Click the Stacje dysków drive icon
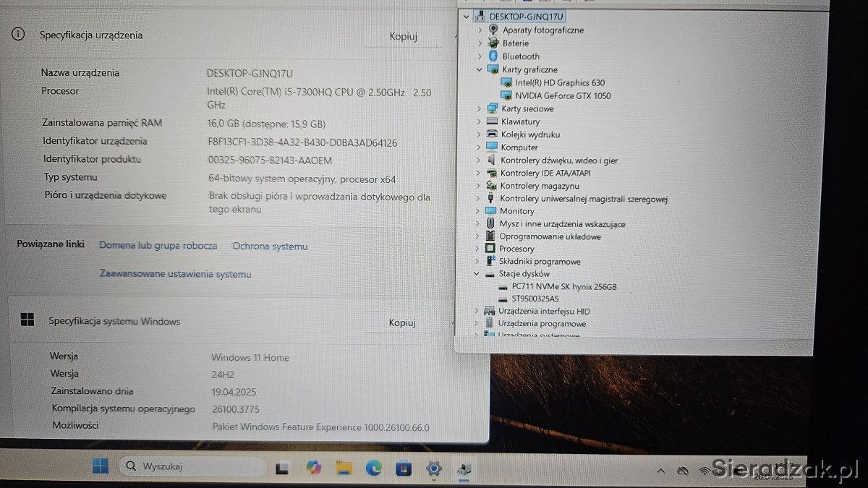 pos(490,274)
